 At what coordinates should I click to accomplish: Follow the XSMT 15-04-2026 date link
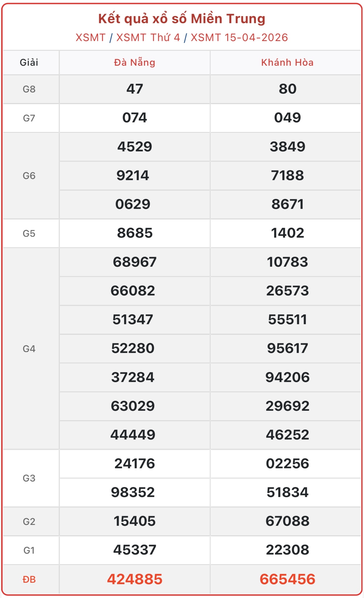[x=239, y=38]
